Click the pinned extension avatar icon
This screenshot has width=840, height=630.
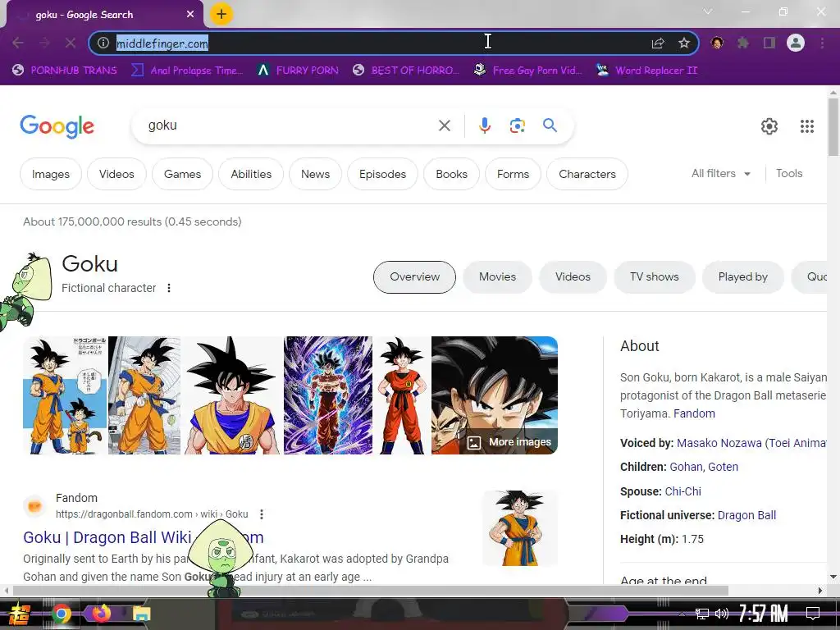717,43
